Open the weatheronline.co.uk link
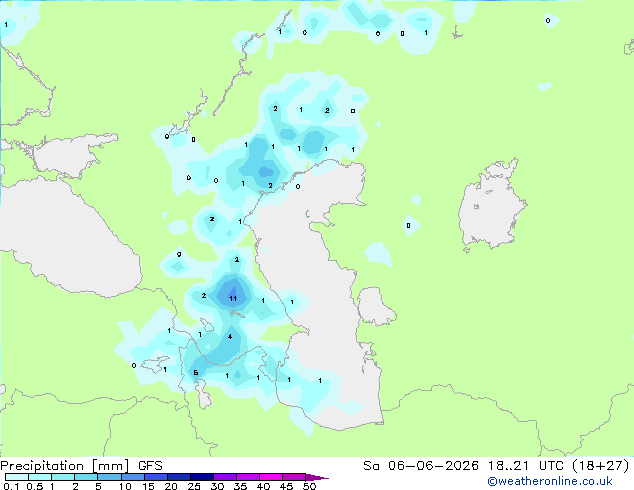The width and height of the screenshot is (634, 490). [550, 481]
